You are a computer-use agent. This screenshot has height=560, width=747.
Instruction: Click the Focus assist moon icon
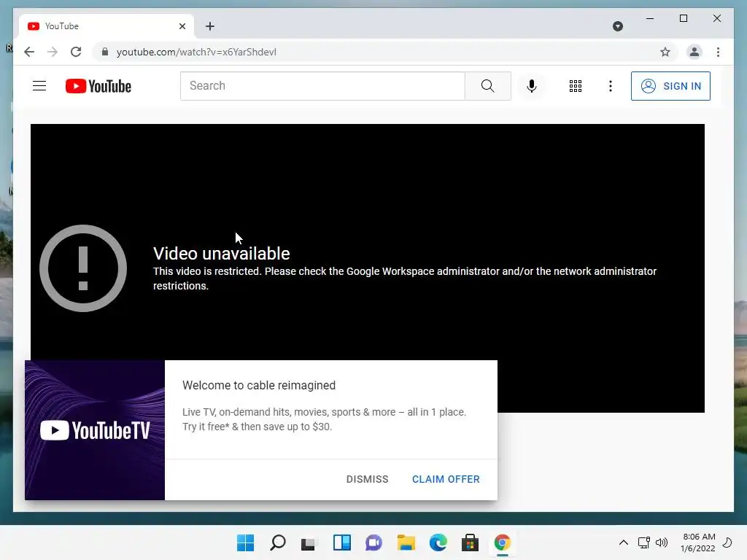(727, 542)
